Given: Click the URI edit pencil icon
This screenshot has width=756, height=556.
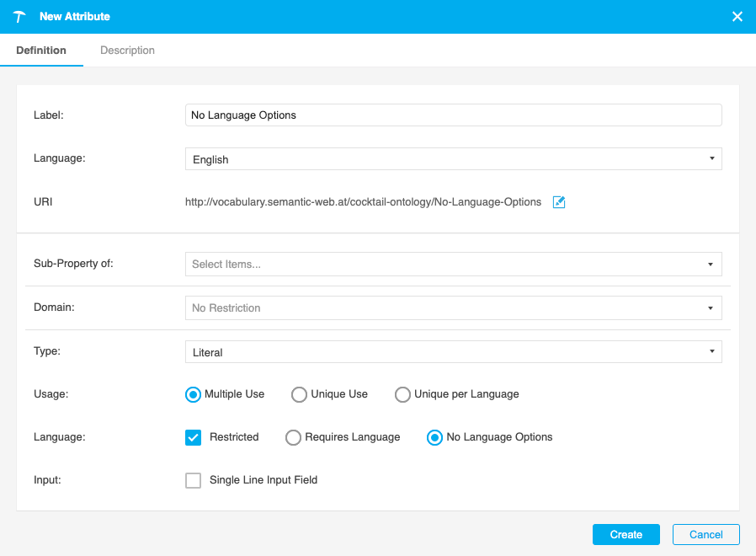Looking at the screenshot, I should pos(558,202).
